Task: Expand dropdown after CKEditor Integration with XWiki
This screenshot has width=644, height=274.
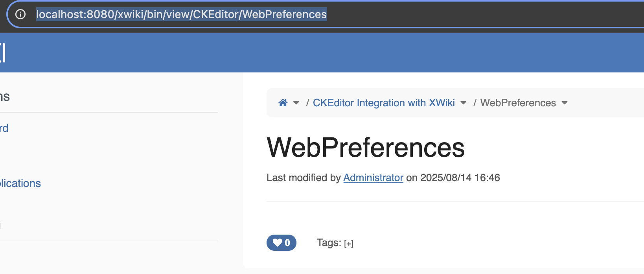Action: 463,103
